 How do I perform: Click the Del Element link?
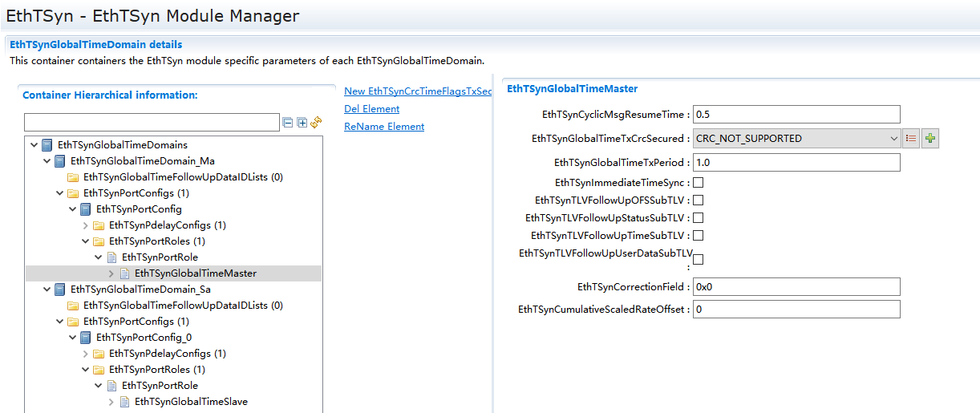371,109
